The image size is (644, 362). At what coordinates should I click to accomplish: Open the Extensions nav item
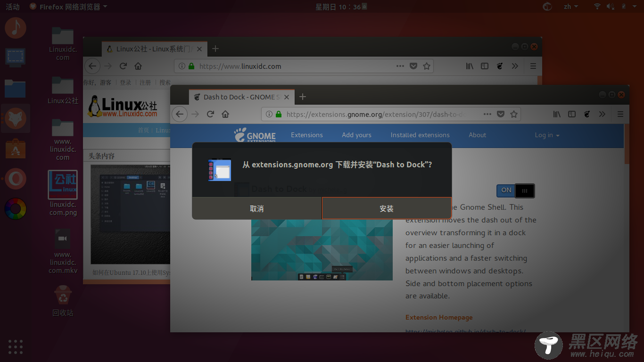click(307, 135)
